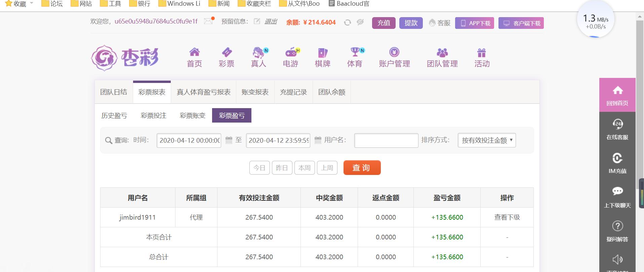Click the 杏彩 site logo
The image size is (644, 272).
tap(125, 58)
